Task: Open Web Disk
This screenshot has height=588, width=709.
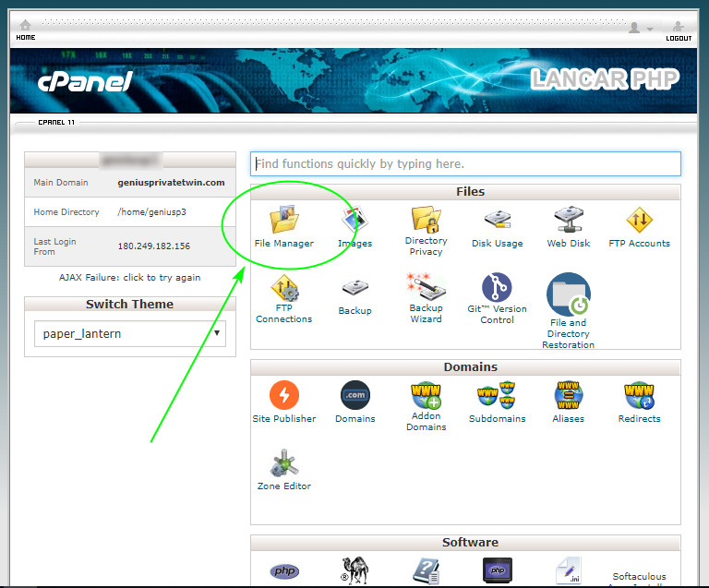Action: pos(569,226)
